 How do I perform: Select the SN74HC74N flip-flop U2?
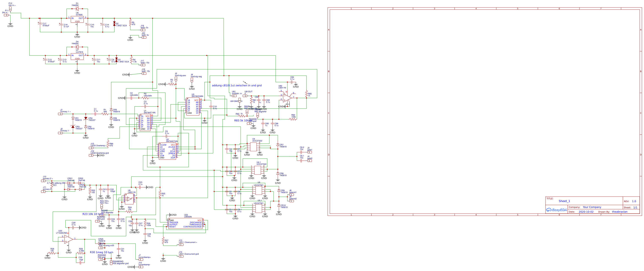coord(167,151)
